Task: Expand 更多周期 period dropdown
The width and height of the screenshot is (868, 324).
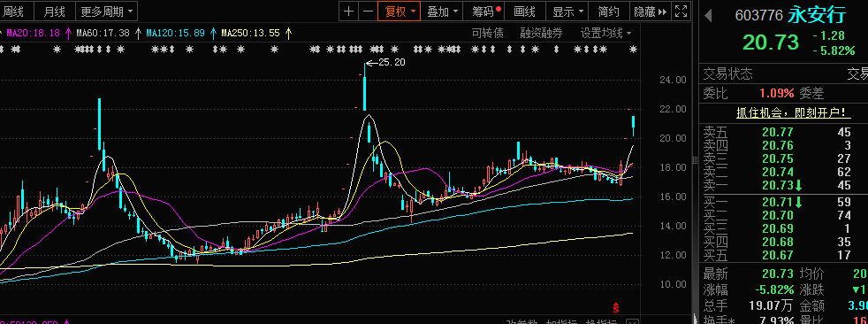Action: 106,12
